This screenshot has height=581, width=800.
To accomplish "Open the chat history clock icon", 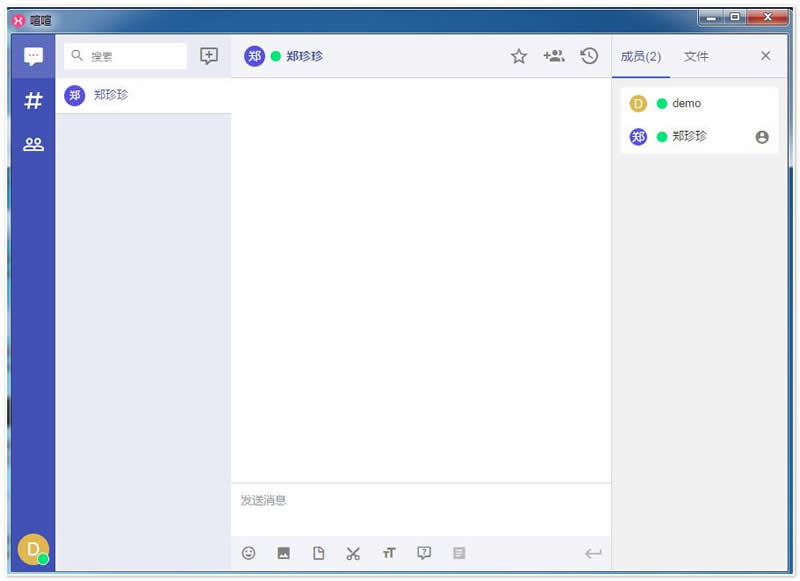I will coord(589,56).
